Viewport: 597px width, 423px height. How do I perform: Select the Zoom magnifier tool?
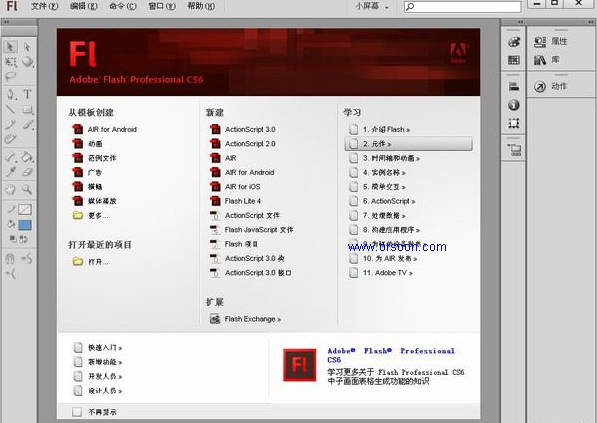27,189
